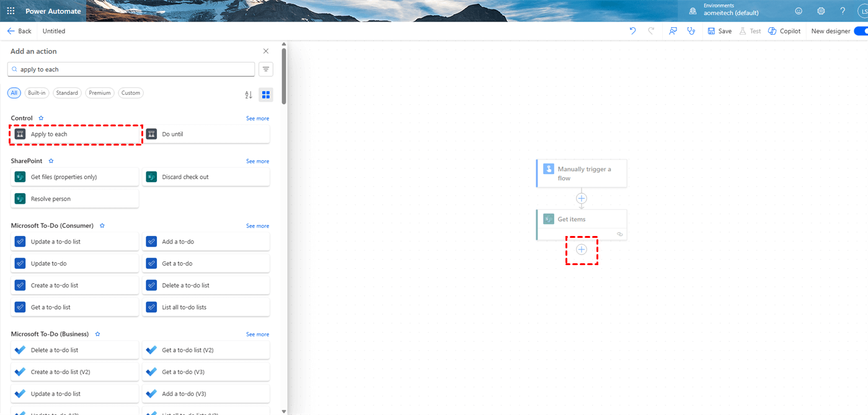Screen dimensions: 868x415
Task: Choose Add a to-do action
Action: point(206,242)
